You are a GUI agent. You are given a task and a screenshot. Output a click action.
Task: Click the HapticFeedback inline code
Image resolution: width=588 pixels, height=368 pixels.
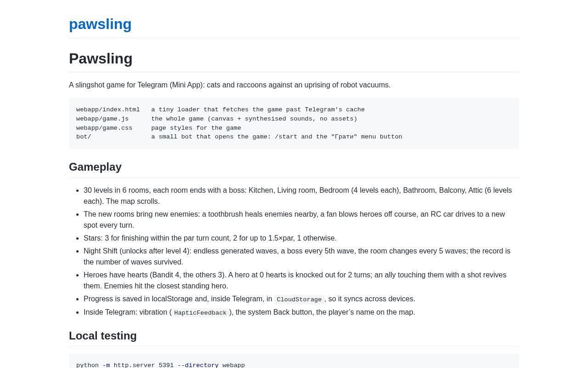200,313
